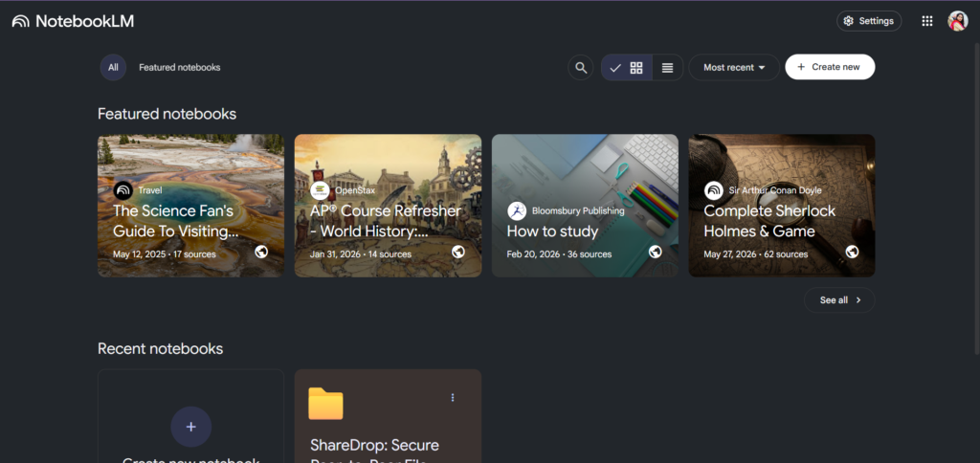Click 'May 12, 2025 · 17 sources' text
The image size is (980, 463).
[165, 254]
